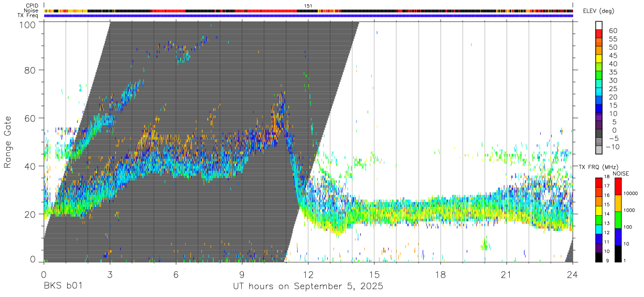Click the BKS b01 radar label

click(63, 287)
